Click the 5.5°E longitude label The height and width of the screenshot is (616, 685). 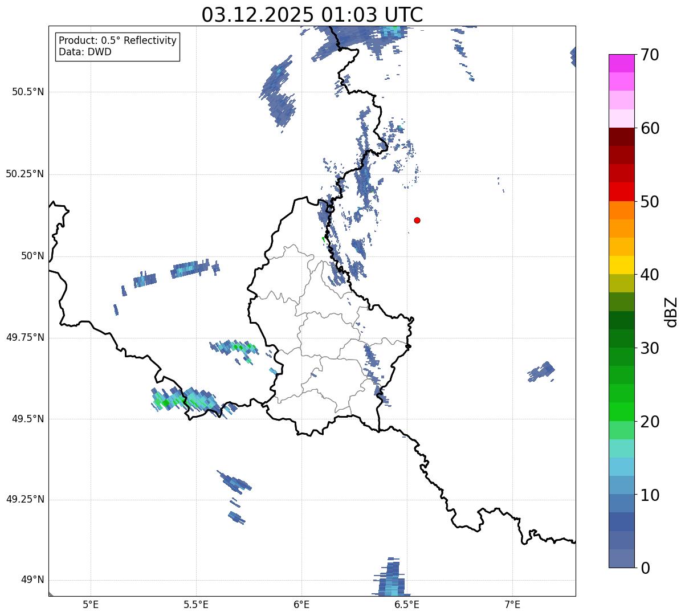click(196, 604)
